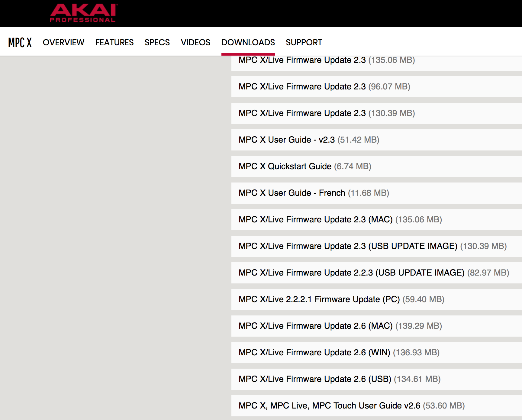
Task: Download MPC X User Guide - French
Action: point(377,193)
